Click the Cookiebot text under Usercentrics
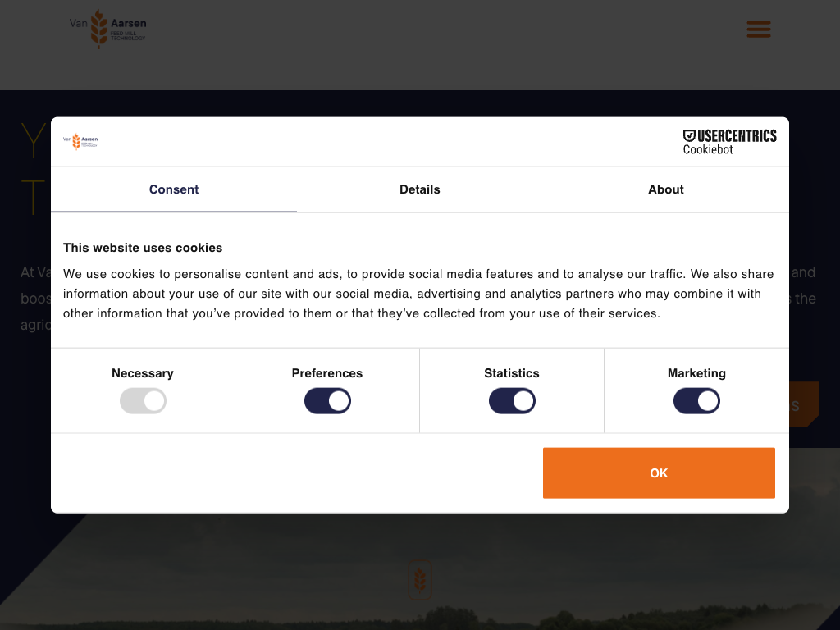The width and height of the screenshot is (840, 630). 708,150
